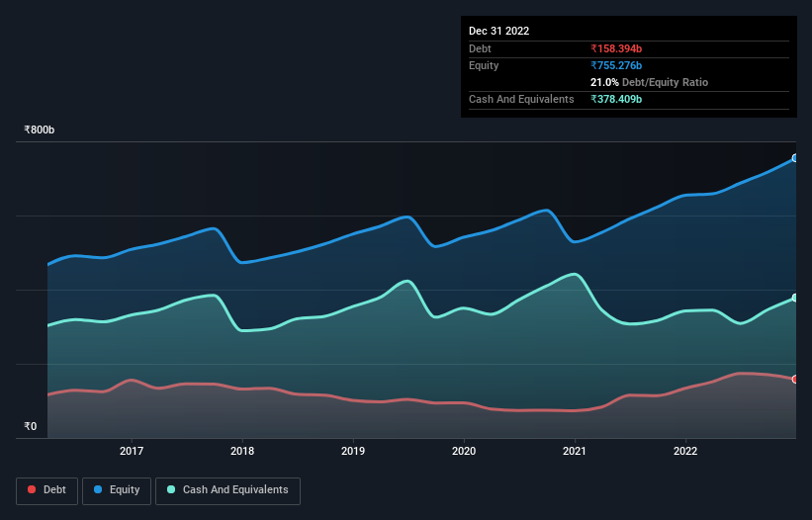Viewport: 812px width, 520px height.
Task: Click the Equity value ₹755.276b in tooltip
Action: click(616, 65)
